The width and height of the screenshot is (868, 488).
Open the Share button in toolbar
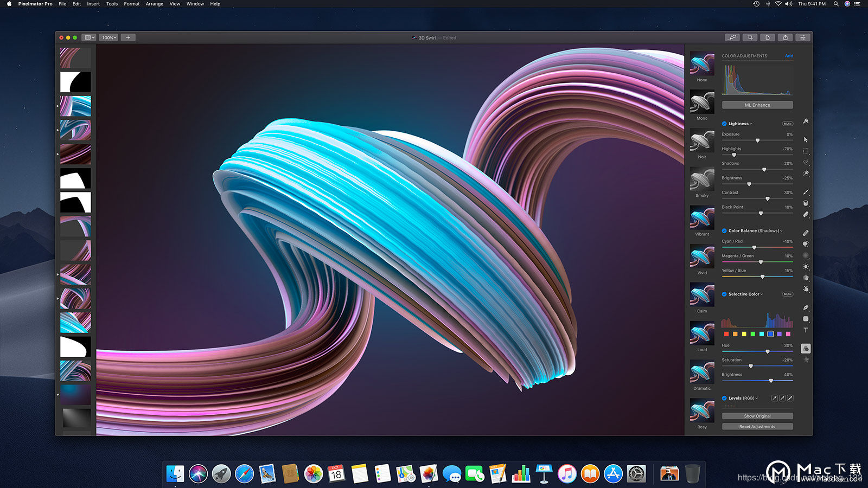point(785,37)
